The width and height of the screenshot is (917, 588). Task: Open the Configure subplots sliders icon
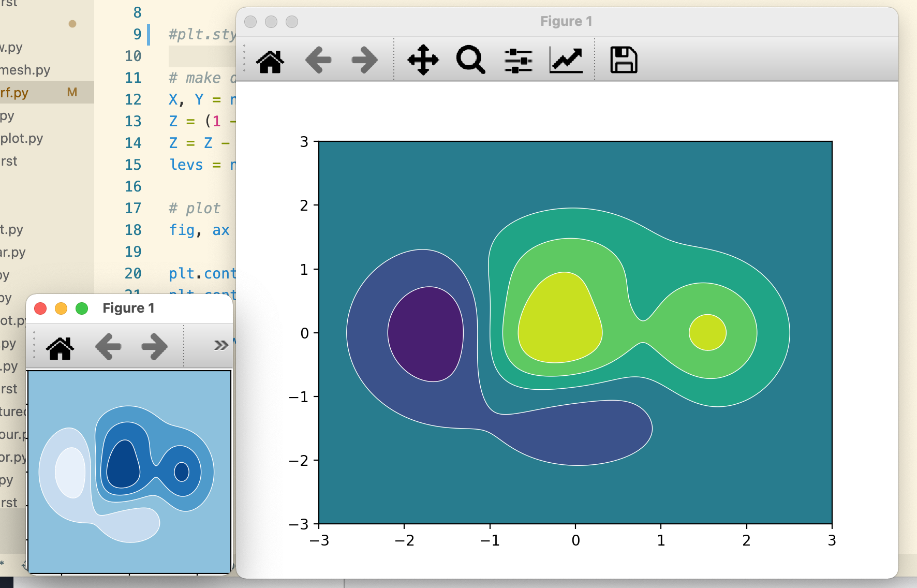(x=518, y=61)
